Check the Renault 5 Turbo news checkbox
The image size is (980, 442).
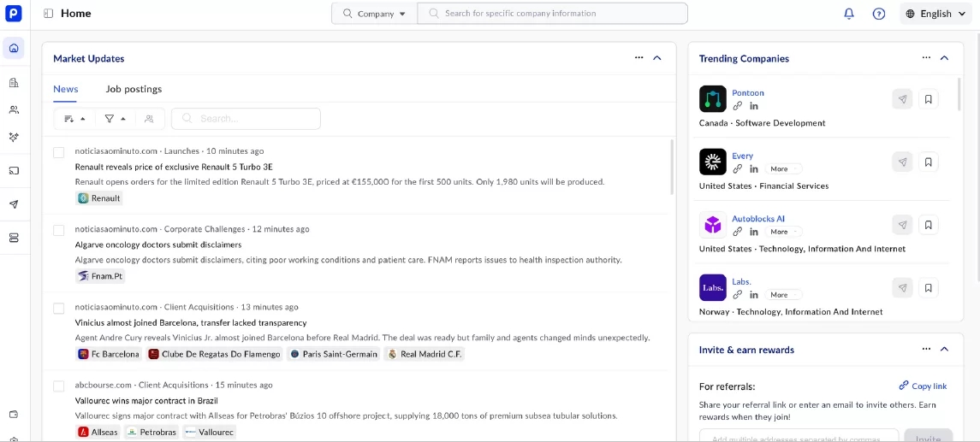pos(59,153)
